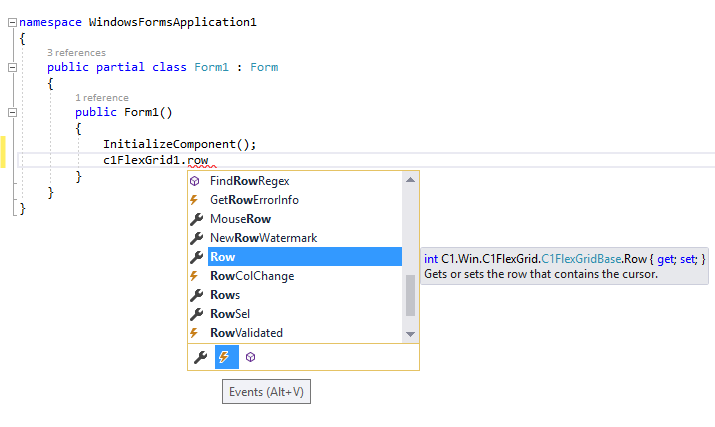Screen dimensions: 715x427
Task: Toggle the methods cube filter icon
Action: tap(250, 357)
